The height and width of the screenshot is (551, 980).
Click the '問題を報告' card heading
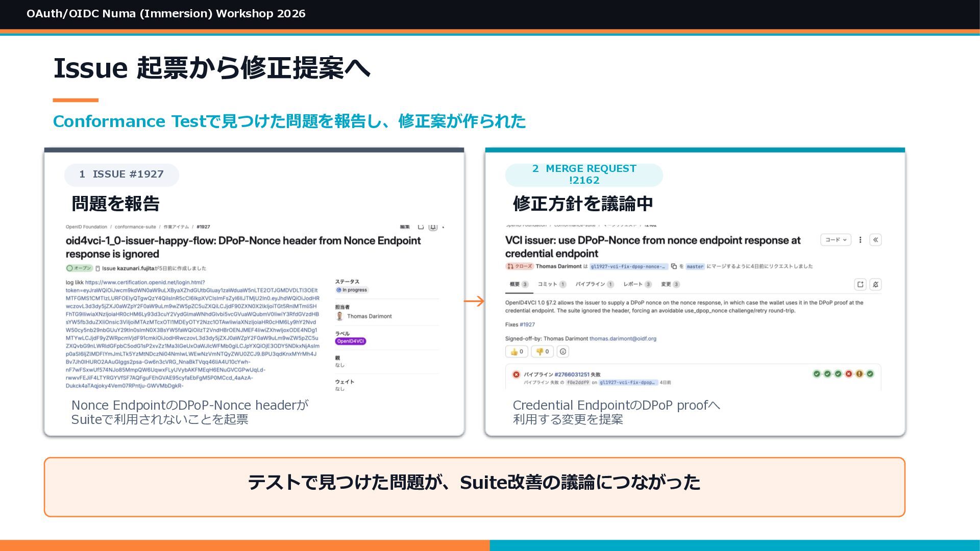(115, 204)
